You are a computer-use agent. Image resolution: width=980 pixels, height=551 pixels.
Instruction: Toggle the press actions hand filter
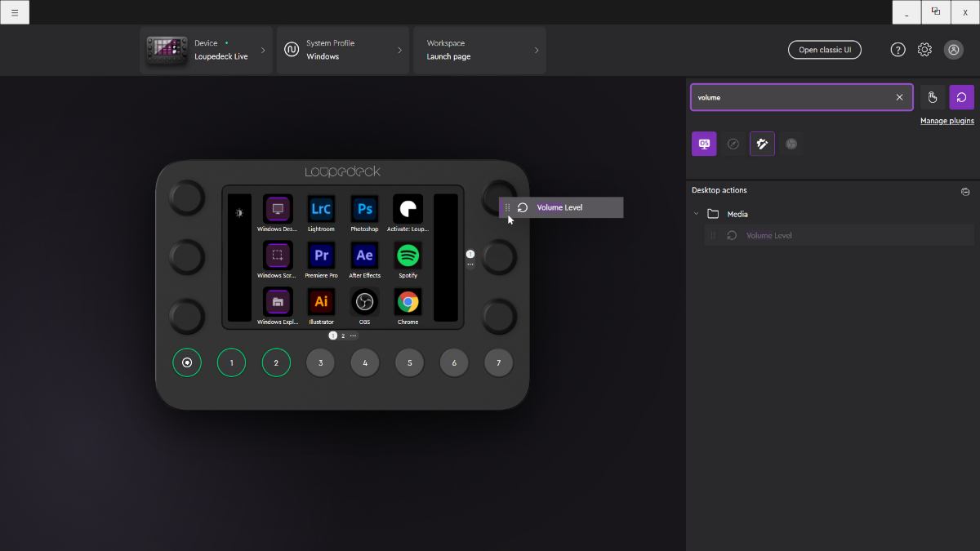point(933,97)
